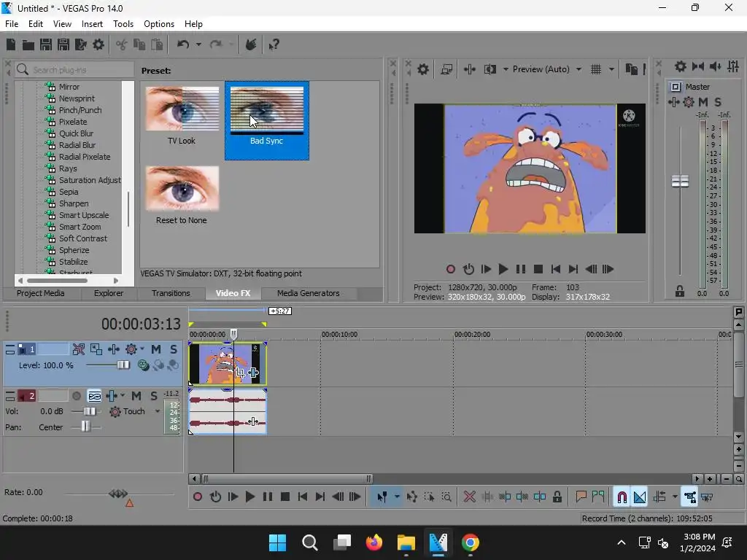Screen dimensions: 747x560
Task: Open the Tools menu
Action: (123, 24)
